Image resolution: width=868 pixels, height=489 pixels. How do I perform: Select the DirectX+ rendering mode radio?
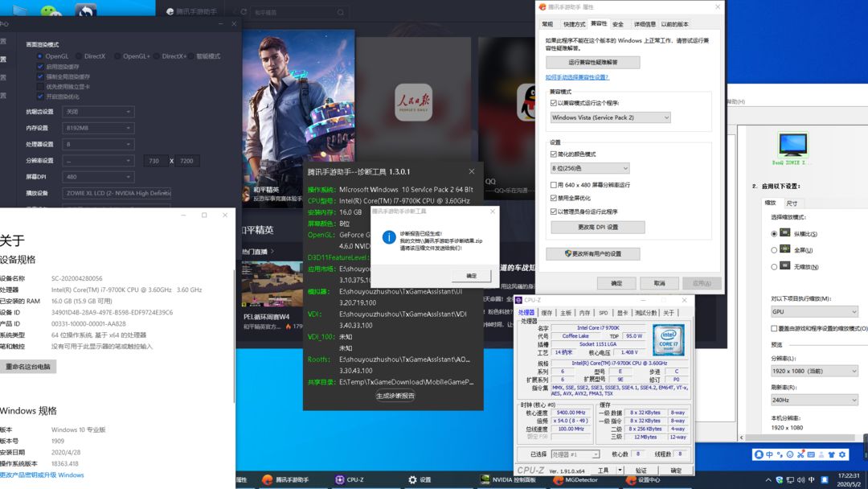(x=157, y=56)
